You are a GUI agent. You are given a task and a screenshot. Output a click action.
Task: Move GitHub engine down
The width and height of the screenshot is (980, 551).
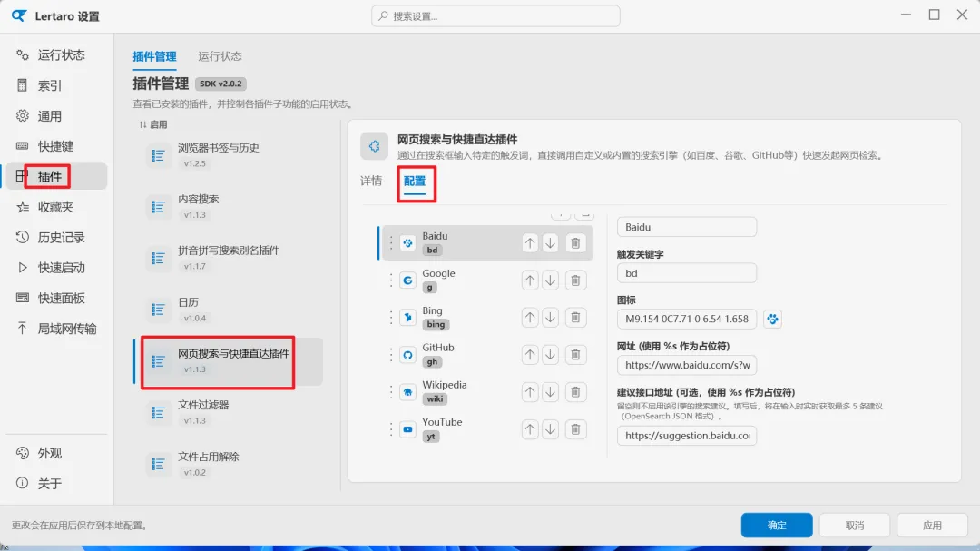(550, 355)
